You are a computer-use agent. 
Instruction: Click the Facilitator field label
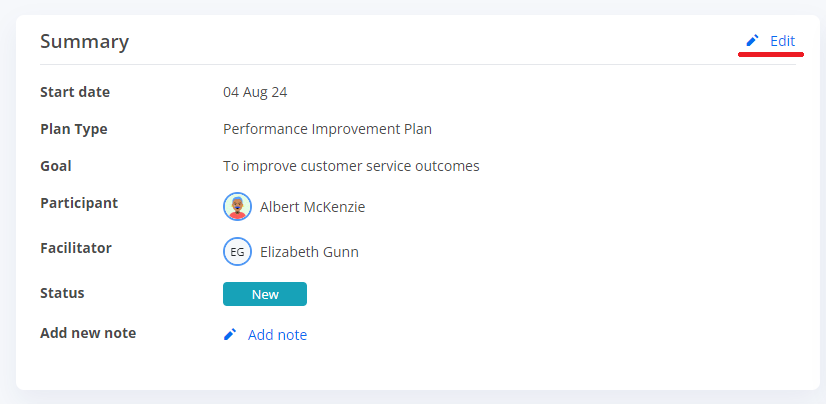[76, 248]
